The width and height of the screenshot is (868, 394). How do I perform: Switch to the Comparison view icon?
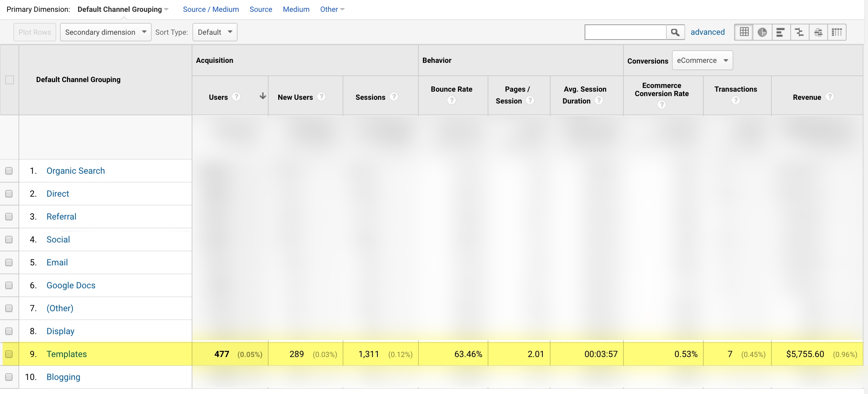pyautogui.click(x=800, y=32)
